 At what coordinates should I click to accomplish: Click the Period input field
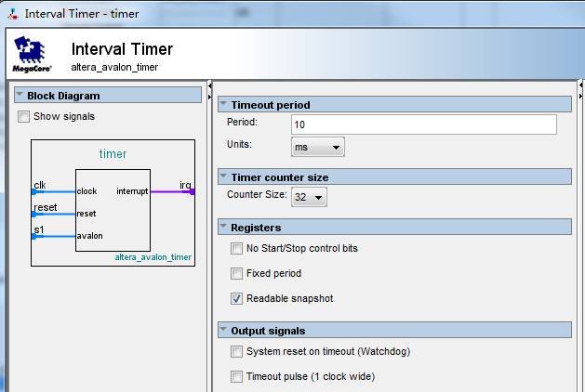pos(422,124)
